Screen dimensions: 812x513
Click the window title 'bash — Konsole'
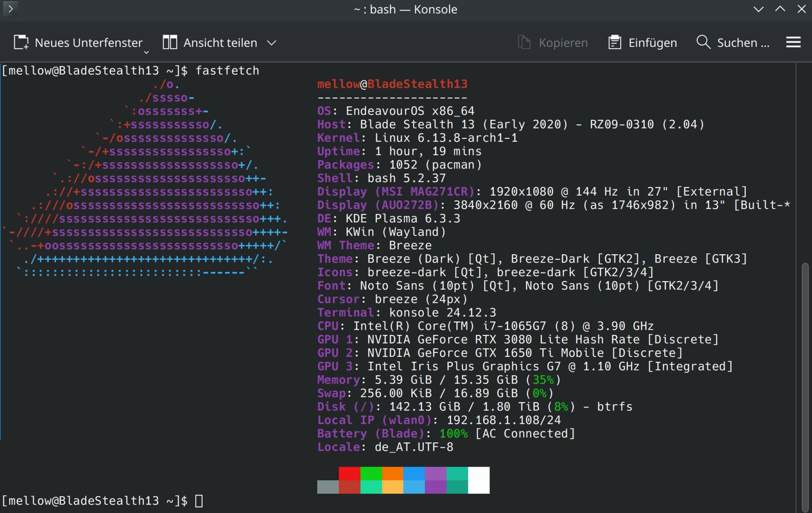[x=413, y=9]
